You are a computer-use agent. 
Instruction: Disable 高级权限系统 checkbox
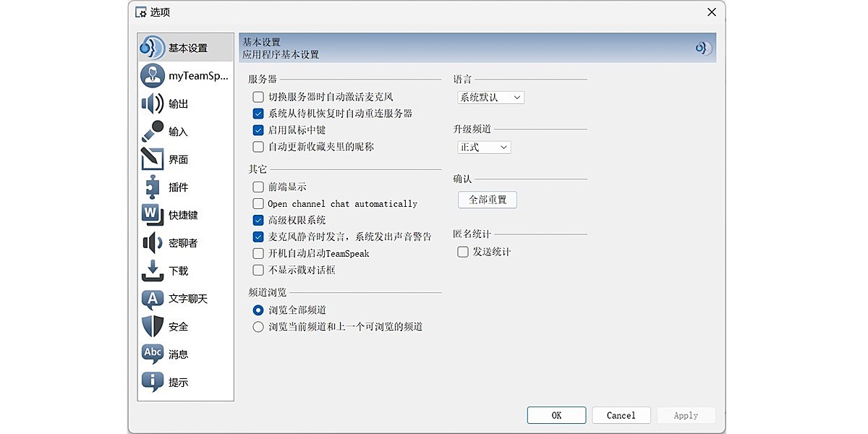pos(258,220)
